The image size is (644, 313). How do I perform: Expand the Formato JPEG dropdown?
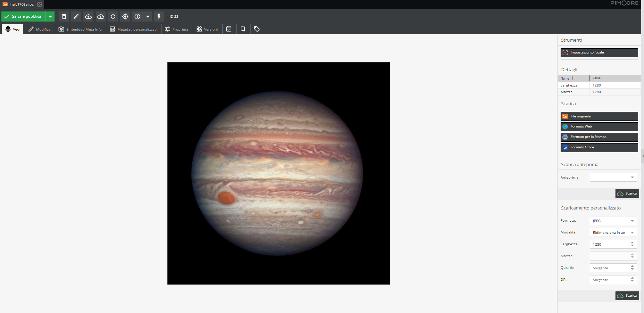tap(613, 221)
